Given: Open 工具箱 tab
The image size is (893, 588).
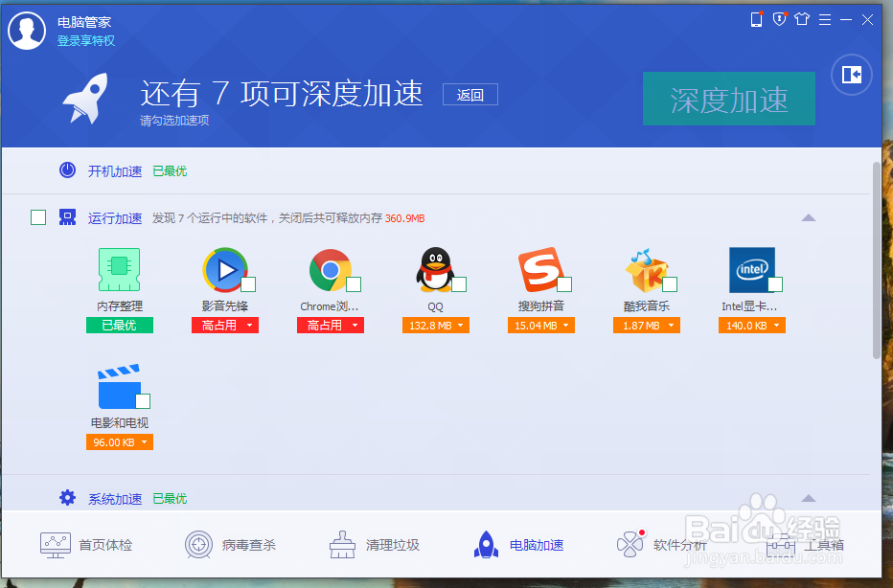Looking at the screenshot, I should tap(805, 545).
